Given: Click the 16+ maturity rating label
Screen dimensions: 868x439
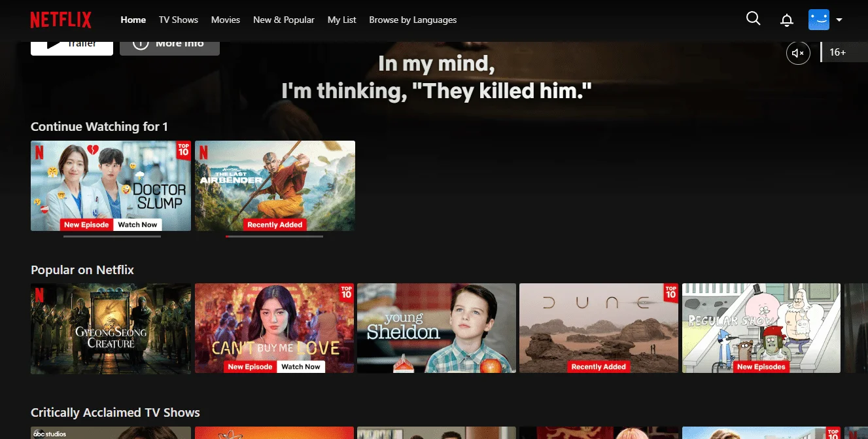Looking at the screenshot, I should 838,52.
